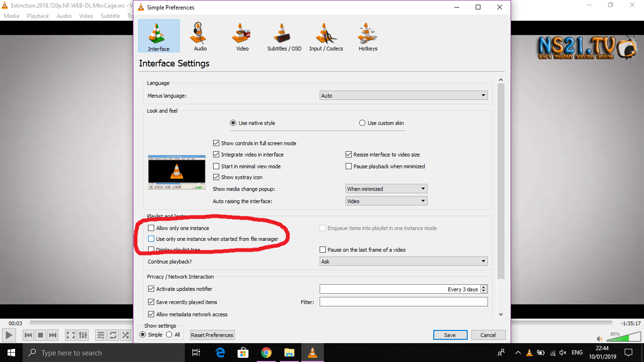Uncheck Activate updates notifier
Image resolution: width=644 pixels, height=362 pixels.
(x=151, y=289)
